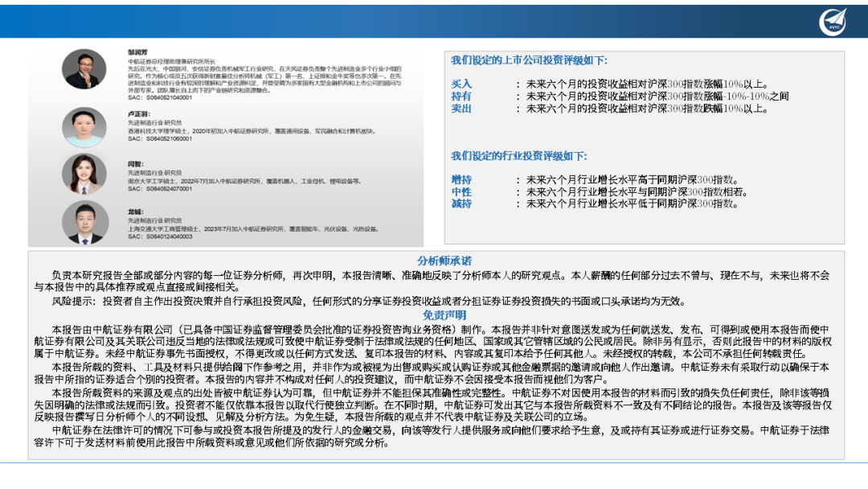
Task: Click SAC number S0640524070001
Action: click(160, 189)
